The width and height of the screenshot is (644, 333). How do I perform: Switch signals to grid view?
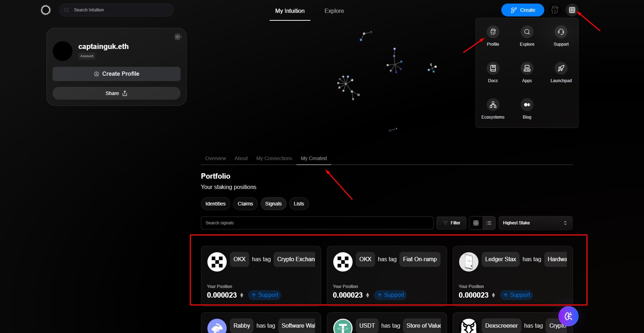point(476,223)
